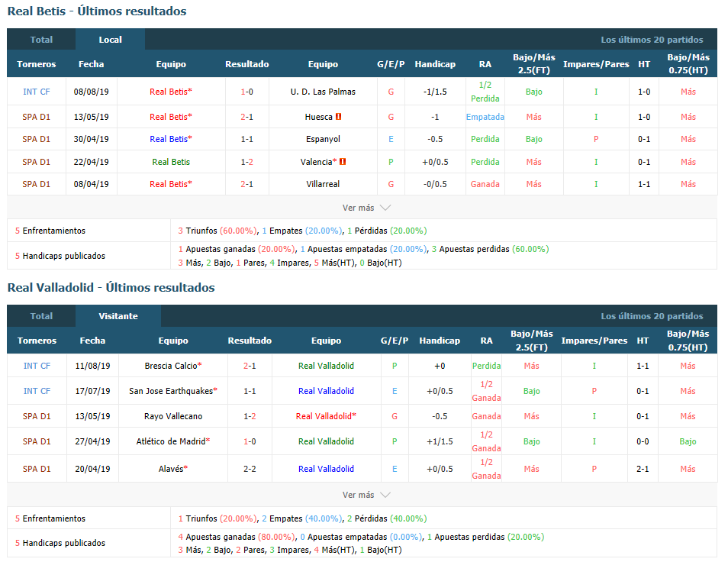Viewport: 728px width, 562px height.
Task: Open the 2-1 result versus Huesca
Action: pyautogui.click(x=247, y=117)
